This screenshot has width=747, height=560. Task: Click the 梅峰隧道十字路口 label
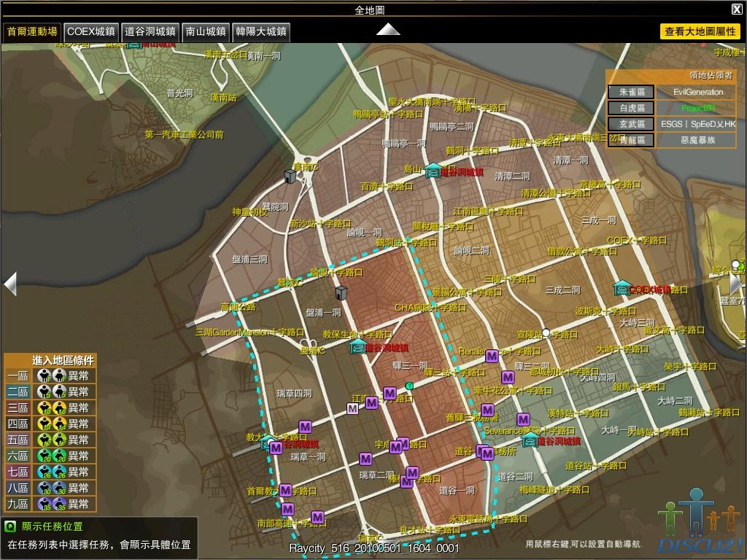554,489
